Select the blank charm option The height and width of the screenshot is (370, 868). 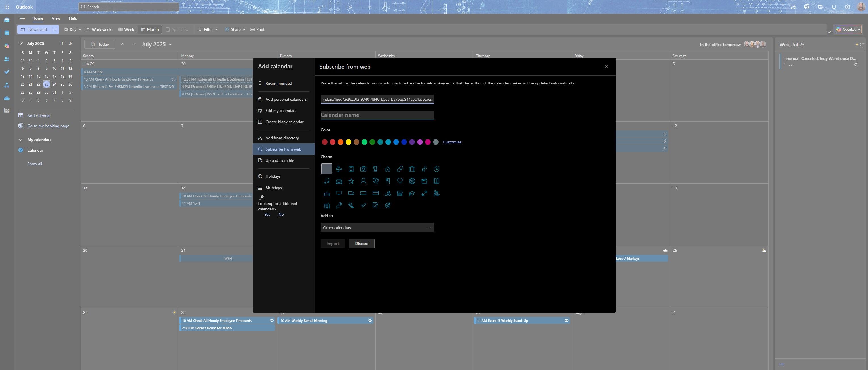[x=326, y=169]
